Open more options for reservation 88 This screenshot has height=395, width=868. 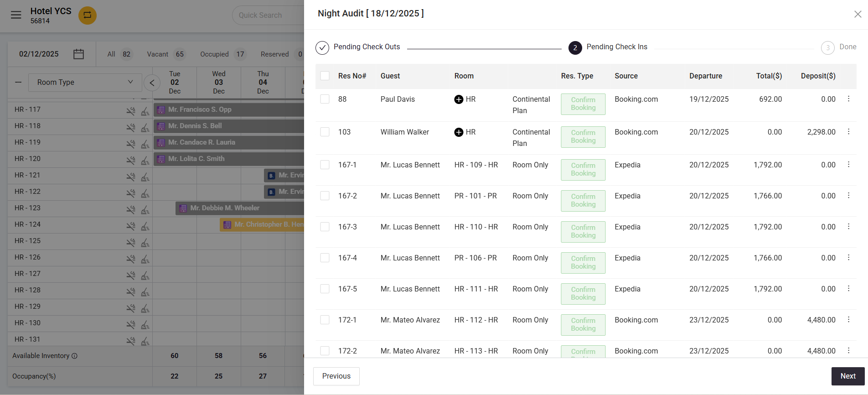(848, 99)
